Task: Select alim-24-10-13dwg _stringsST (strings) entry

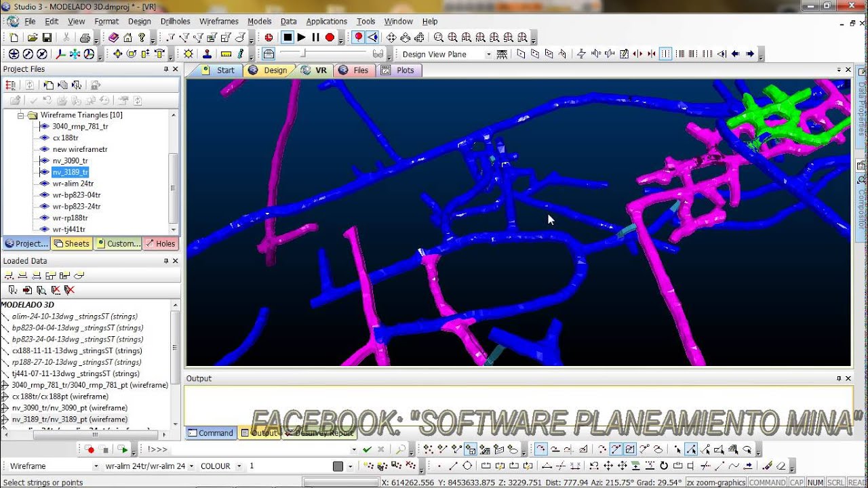Action: point(75,317)
